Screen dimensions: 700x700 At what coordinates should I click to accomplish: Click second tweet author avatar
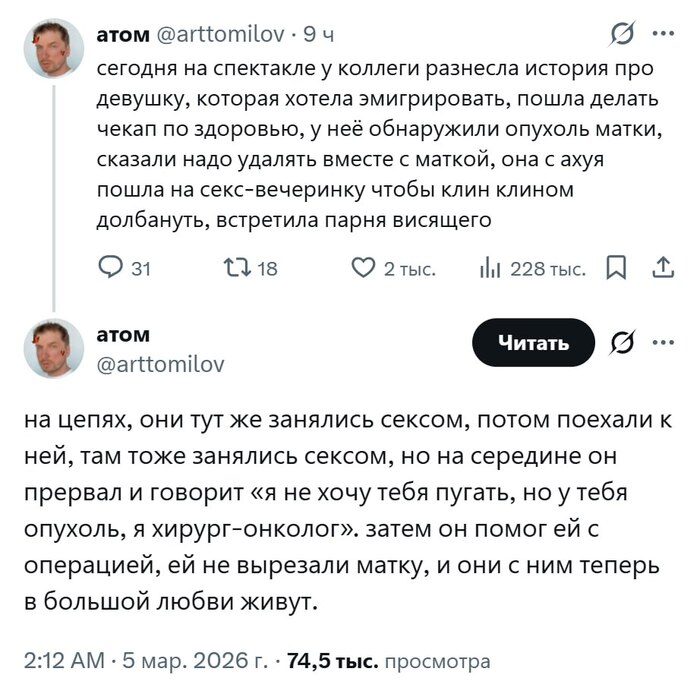pos(54,349)
